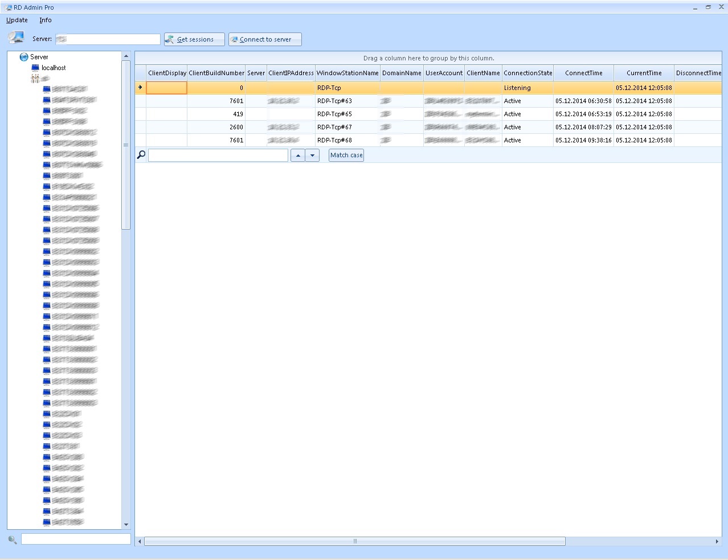Select the RDP-Tcp#67 session cell
This screenshot has width=728, height=560.
pyautogui.click(x=347, y=127)
